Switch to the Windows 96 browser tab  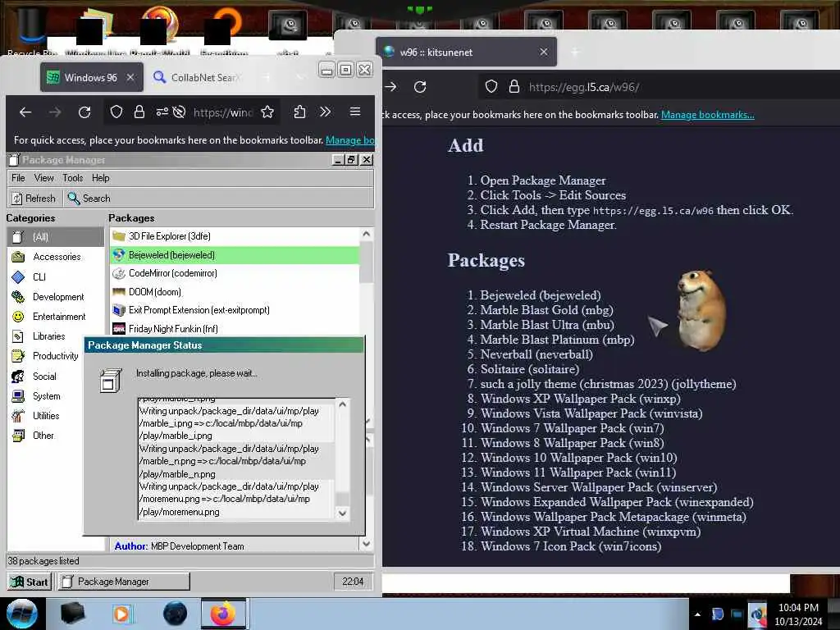[x=91, y=78]
